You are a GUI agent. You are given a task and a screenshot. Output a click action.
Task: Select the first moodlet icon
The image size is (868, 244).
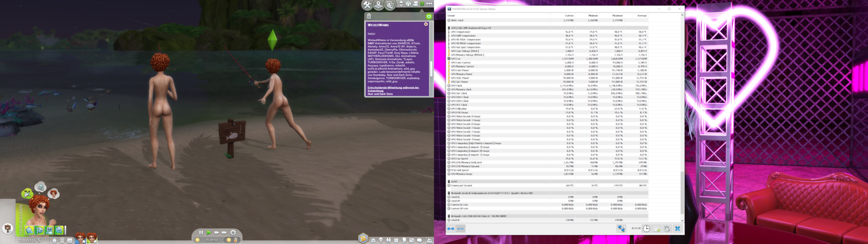coord(29,230)
